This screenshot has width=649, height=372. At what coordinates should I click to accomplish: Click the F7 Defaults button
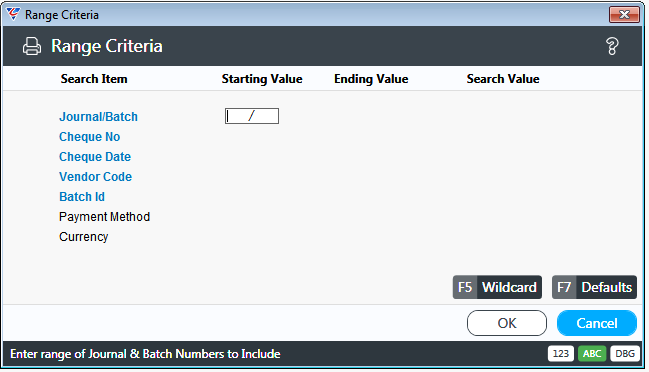coord(594,287)
